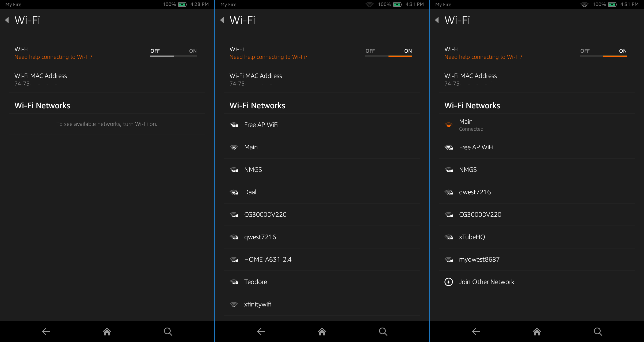Go back using arrow beside middle Wi-Fi title
Image resolution: width=644 pixels, height=342 pixels.
pos(222,20)
